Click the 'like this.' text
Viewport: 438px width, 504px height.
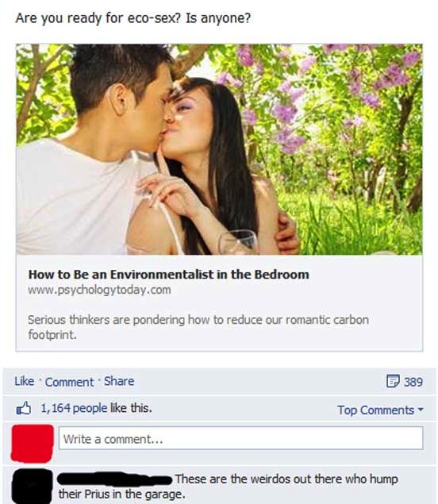coord(131,408)
